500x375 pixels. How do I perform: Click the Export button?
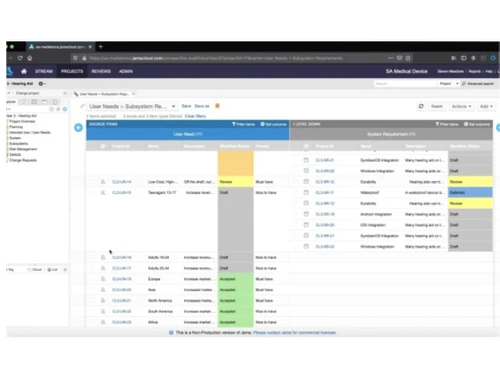tap(437, 106)
